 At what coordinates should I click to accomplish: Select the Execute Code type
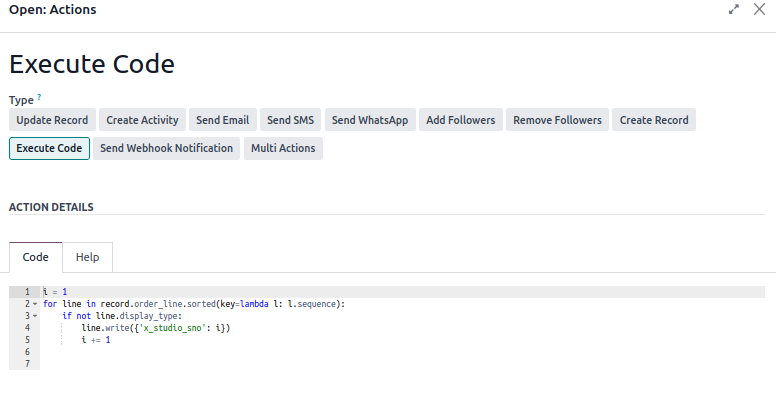pos(49,148)
